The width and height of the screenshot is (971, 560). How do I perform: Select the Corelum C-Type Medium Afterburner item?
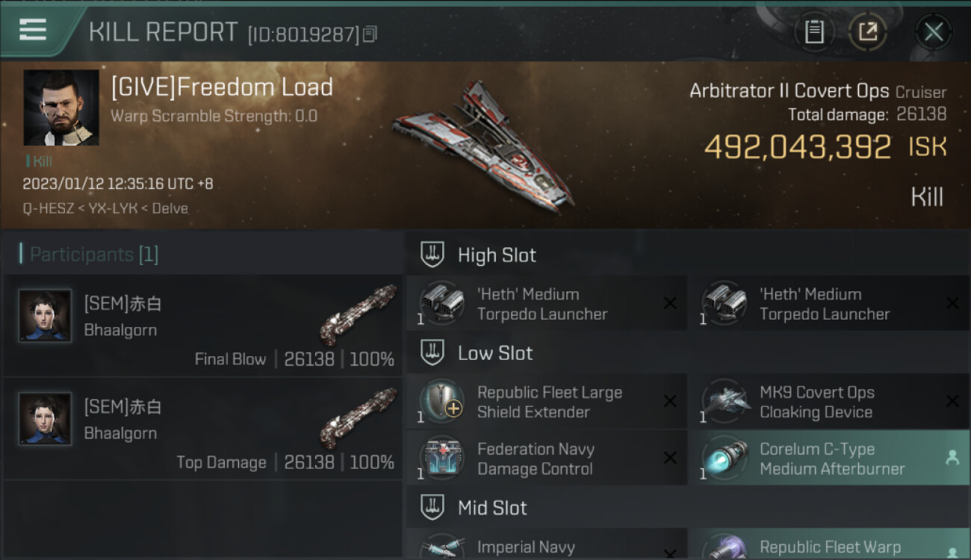pos(829,458)
